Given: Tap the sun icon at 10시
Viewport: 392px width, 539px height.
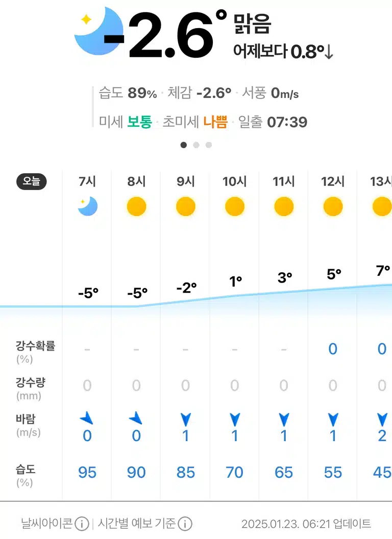Looking at the screenshot, I should tap(235, 206).
